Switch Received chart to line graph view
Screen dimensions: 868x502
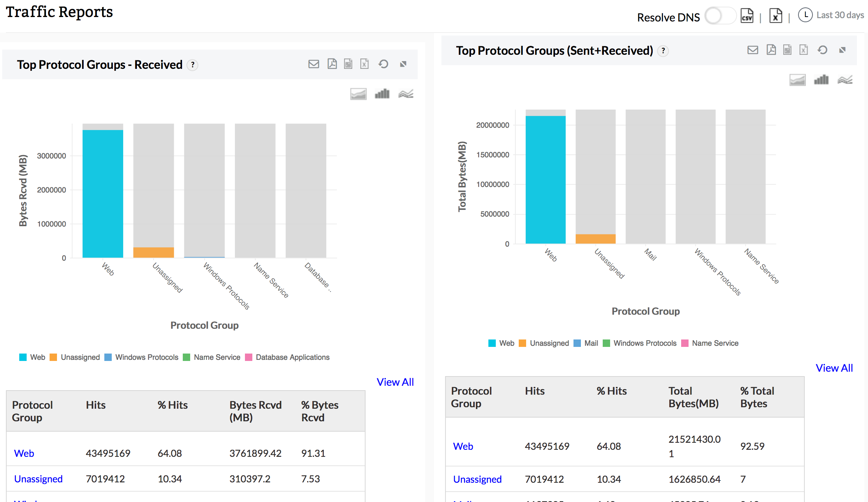406,94
